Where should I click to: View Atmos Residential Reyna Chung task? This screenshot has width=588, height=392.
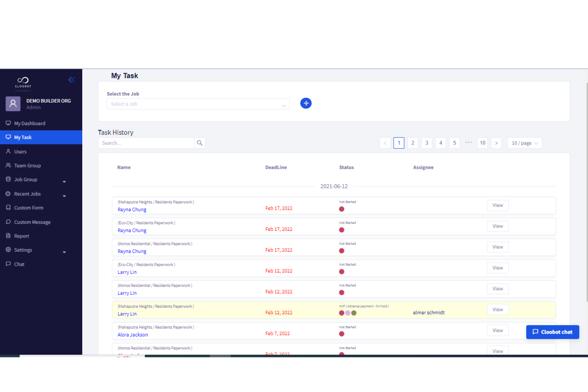(x=498, y=247)
